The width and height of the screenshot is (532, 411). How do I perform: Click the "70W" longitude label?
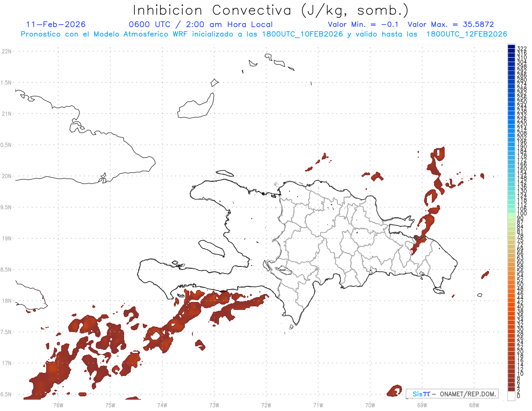(370, 405)
